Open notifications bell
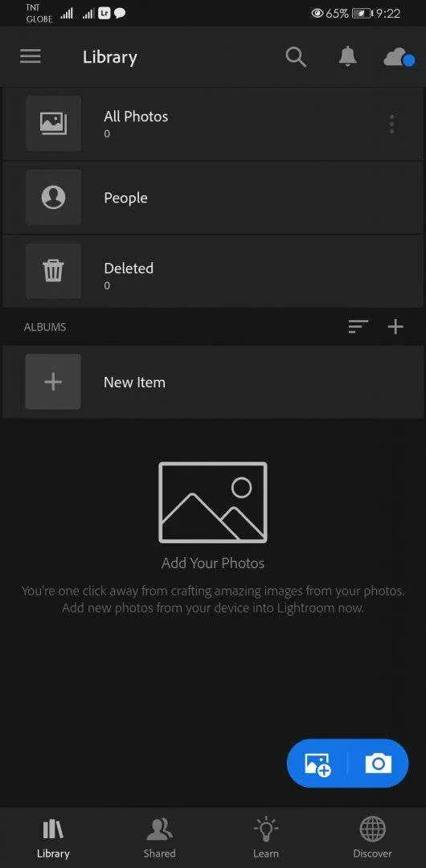The image size is (426, 868). point(348,56)
